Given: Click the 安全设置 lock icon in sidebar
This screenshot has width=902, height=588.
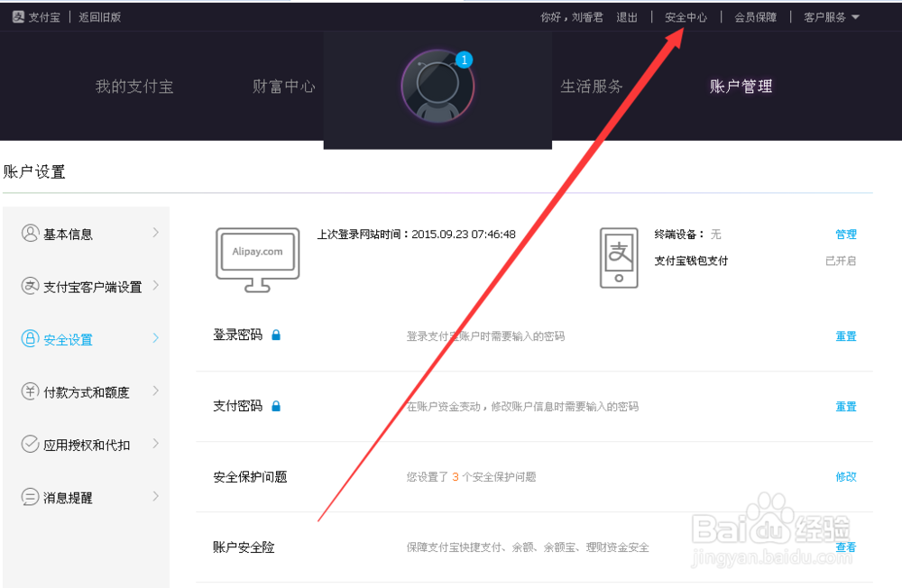Looking at the screenshot, I should pyautogui.click(x=30, y=338).
